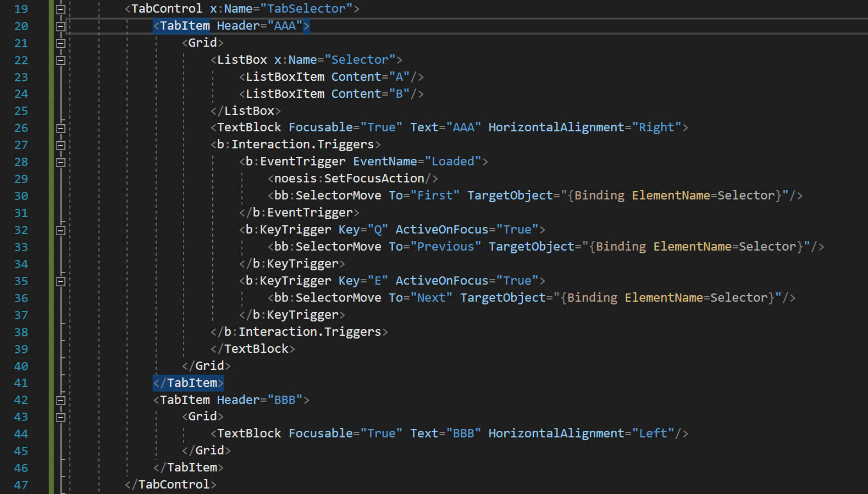Viewport: 868px width, 494px height.
Task: Collapse the TabControl fold on line 19
Action: [61, 9]
